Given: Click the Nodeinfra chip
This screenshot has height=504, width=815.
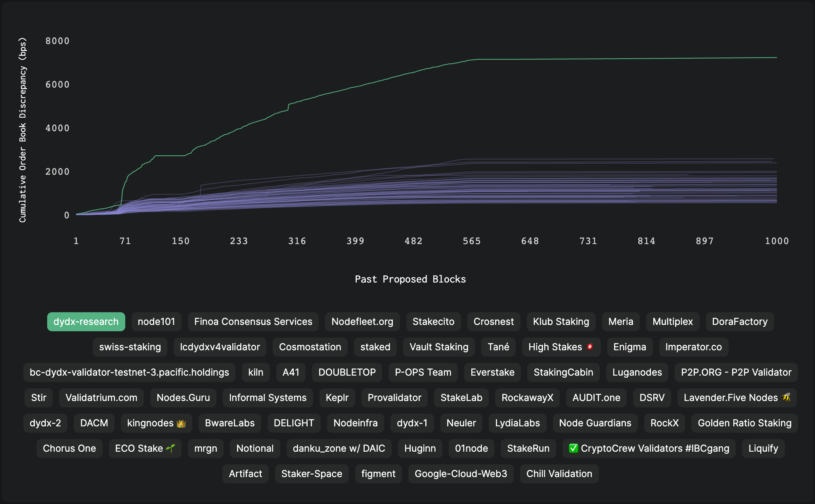Looking at the screenshot, I should pos(355,423).
